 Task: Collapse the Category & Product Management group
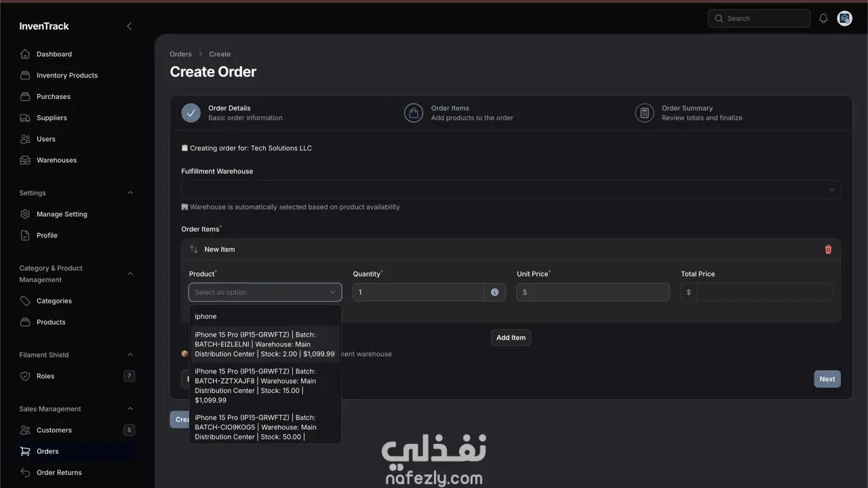click(130, 274)
